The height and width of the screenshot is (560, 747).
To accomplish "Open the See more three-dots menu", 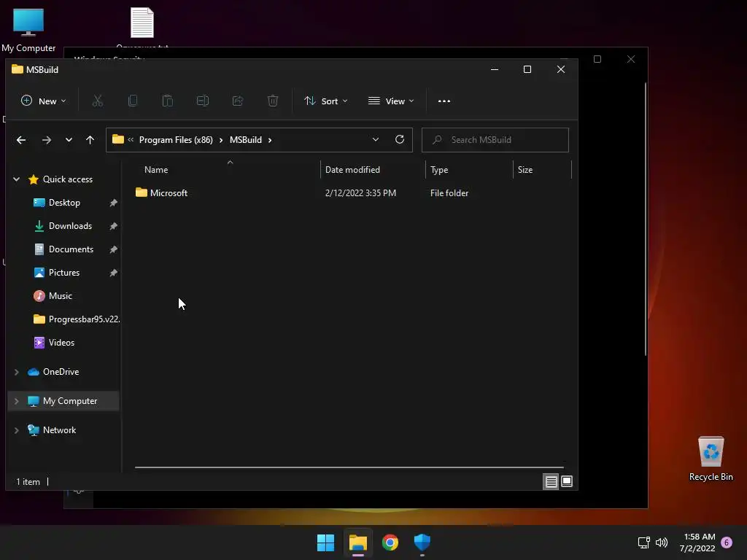I will pyautogui.click(x=444, y=101).
